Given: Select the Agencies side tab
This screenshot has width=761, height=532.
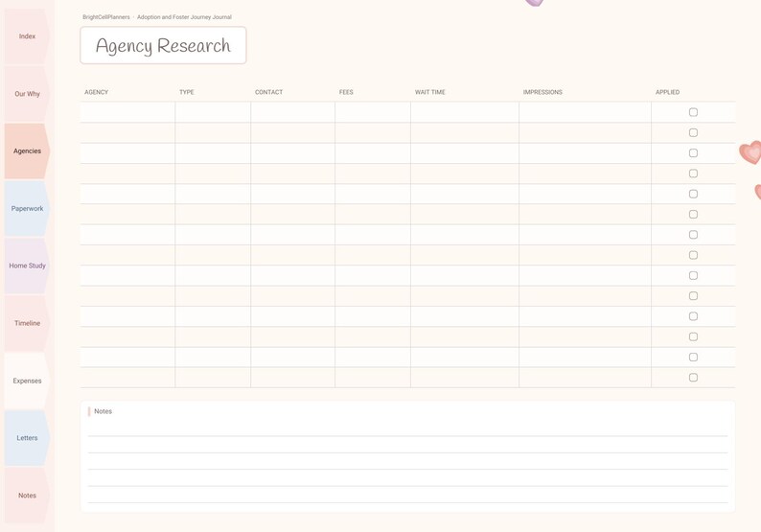Looking at the screenshot, I should pyautogui.click(x=27, y=150).
